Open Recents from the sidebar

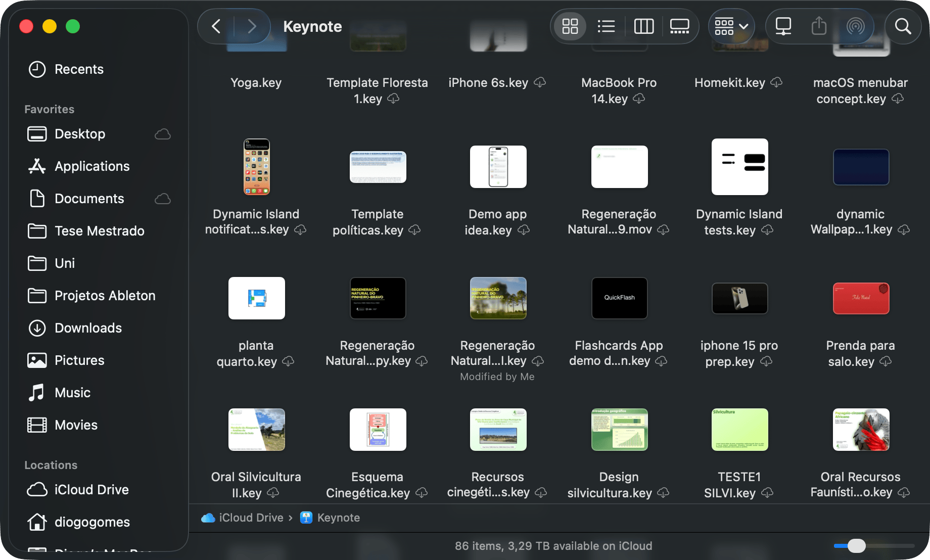79,69
